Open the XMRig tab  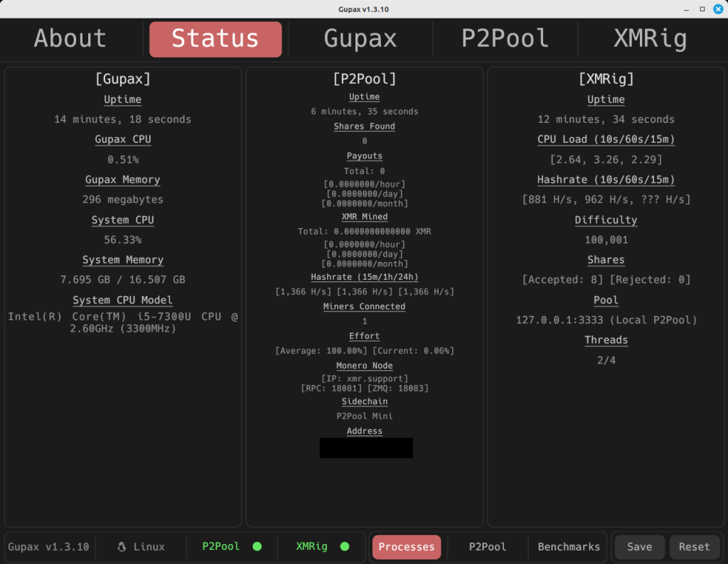click(x=650, y=39)
